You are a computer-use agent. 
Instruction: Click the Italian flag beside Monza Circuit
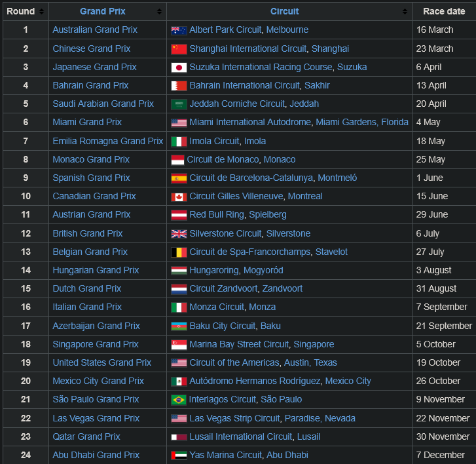point(179,307)
